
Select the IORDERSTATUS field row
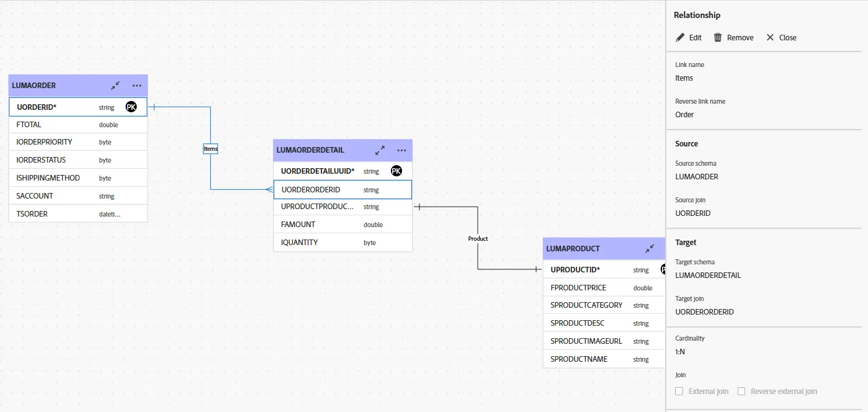pos(78,160)
